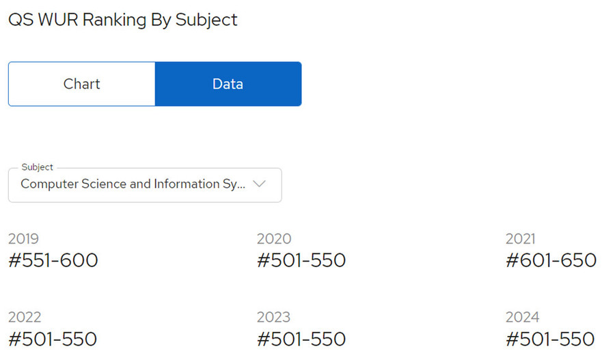Viewport: 615px width, 364px height.
Task: Open the Subject combo box
Action: [x=145, y=185]
